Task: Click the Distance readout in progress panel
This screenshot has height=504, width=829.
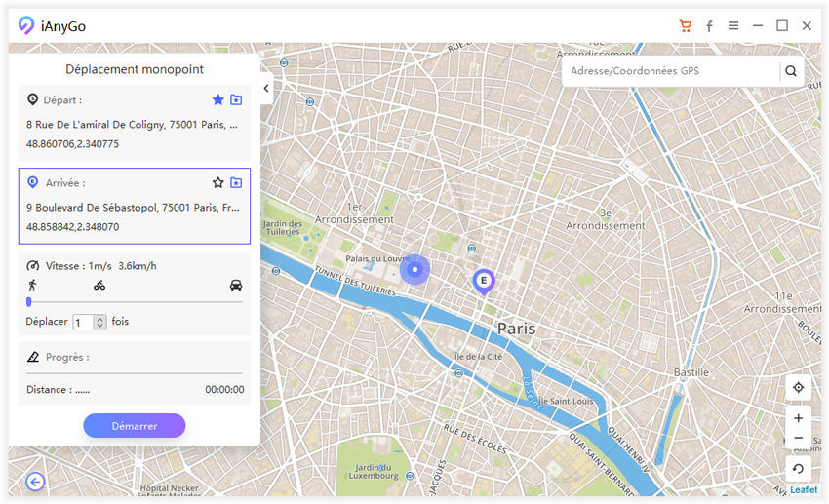Action: pos(59,390)
